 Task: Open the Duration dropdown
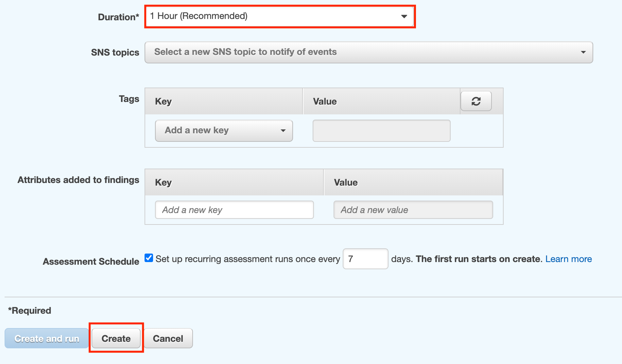(280, 16)
